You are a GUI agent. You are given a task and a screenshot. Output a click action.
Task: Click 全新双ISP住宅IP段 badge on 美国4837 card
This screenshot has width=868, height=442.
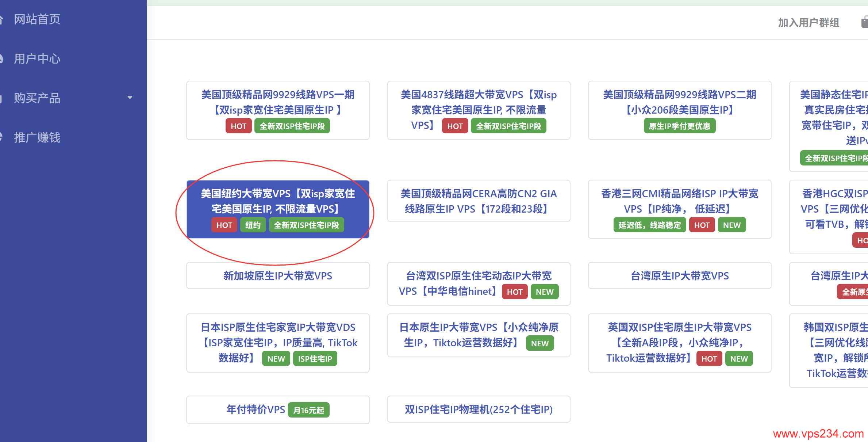(508, 126)
